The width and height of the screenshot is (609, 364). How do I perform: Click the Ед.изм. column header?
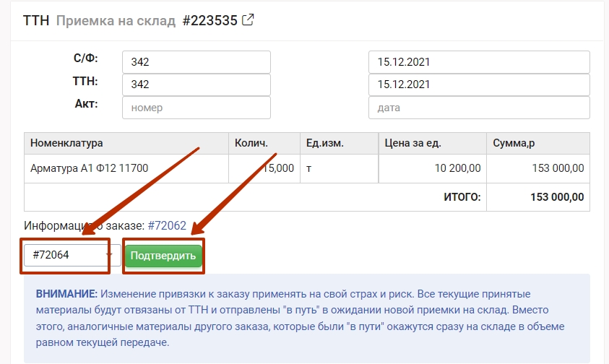pyautogui.click(x=323, y=143)
